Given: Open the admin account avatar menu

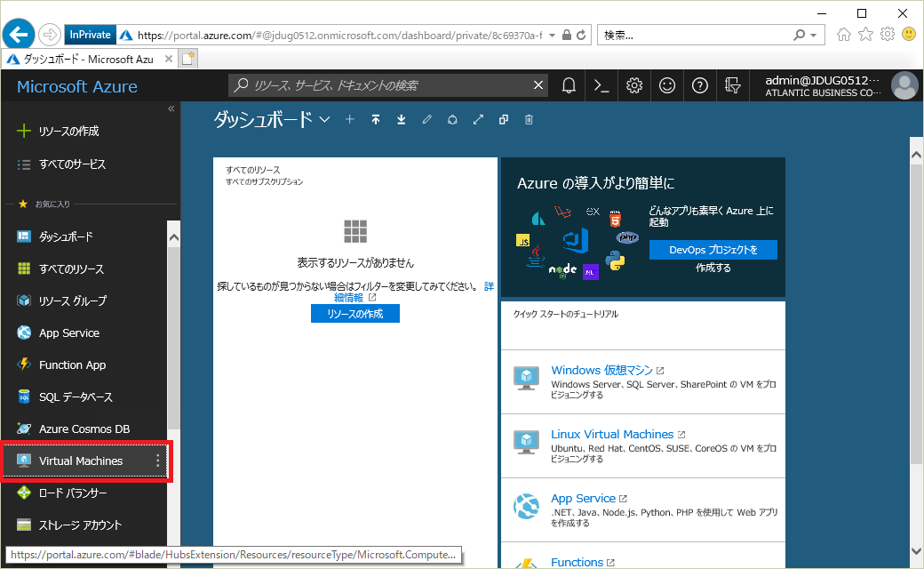Looking at the screenshot, I should coord(904,86).
